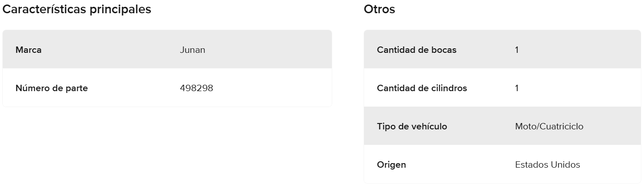Select the Junan brand value

192,50
